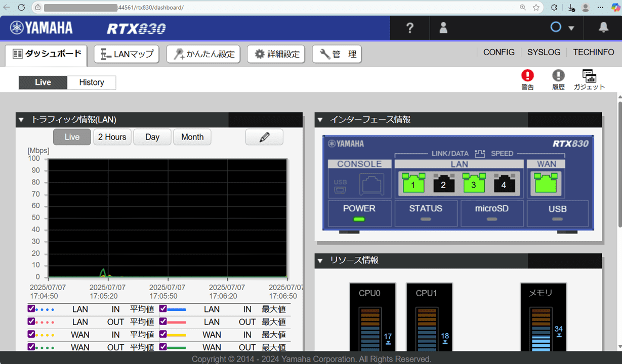The image size is (622, 364).
Task: Bookmark this page with the star icon
Action: 536,8
